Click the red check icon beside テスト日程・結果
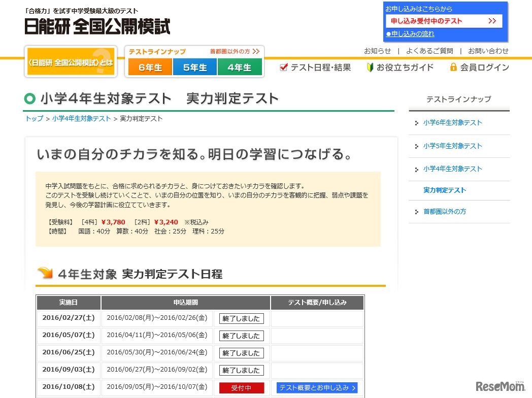 pos(283,67)
